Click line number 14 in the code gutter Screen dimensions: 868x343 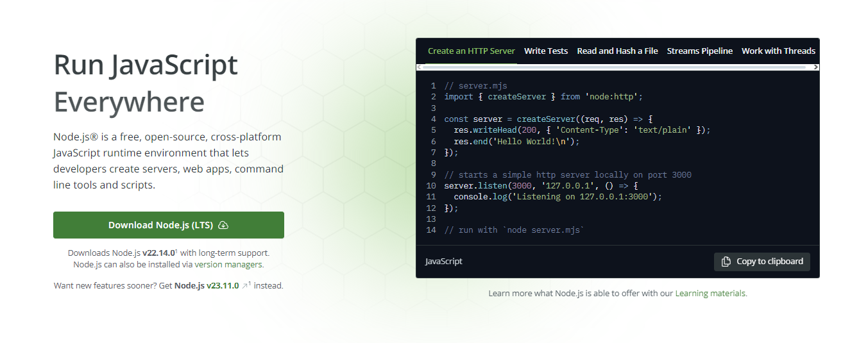pyautogui.click(x=430, y=230)
